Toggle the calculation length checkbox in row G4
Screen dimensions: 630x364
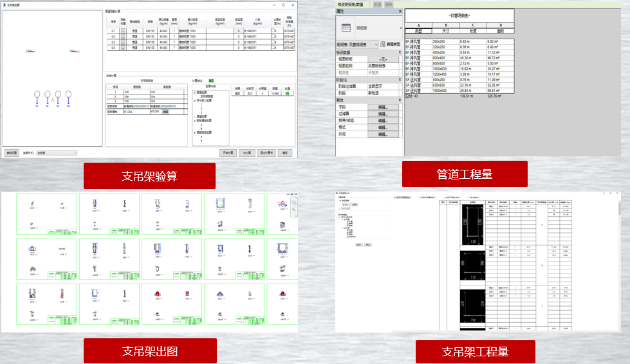pos(274,48)
